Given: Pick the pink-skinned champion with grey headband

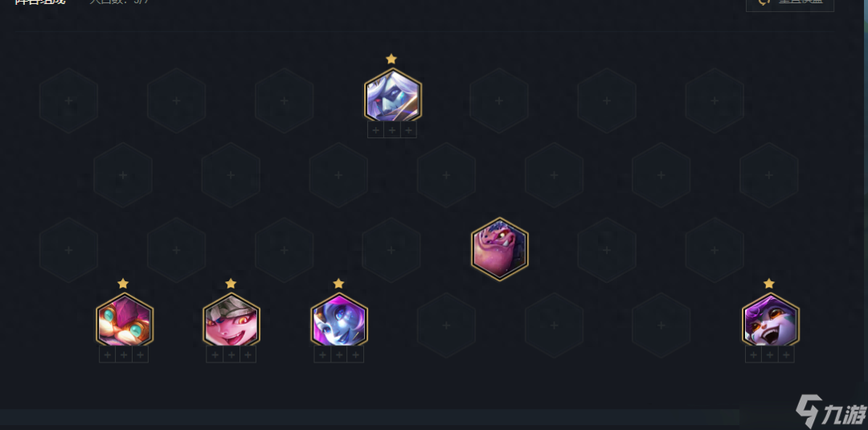Looking at the screenshot, I should point(231,319).
